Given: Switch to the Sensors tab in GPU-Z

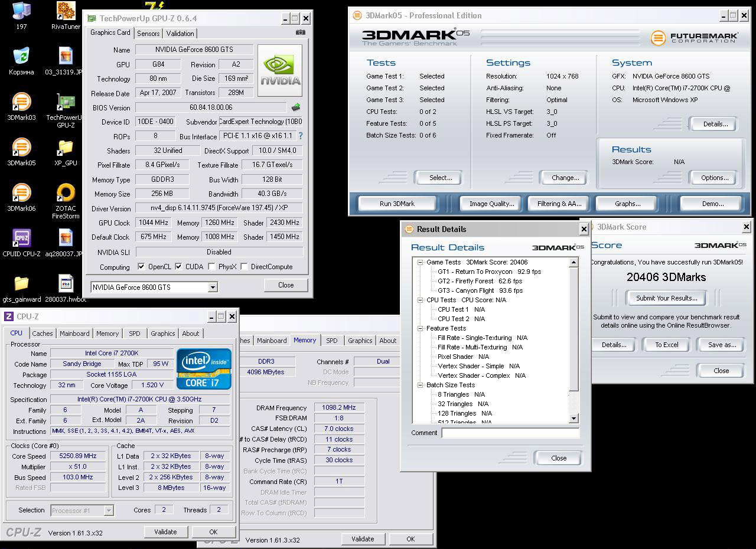Looking at the screenshot, I should (148, 34).
